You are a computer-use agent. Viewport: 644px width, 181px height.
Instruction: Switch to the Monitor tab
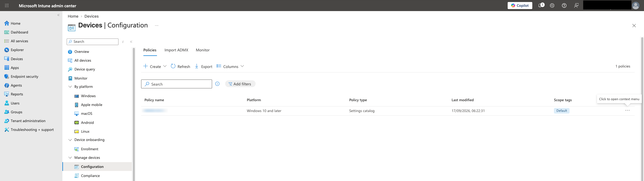pos(203,50)
